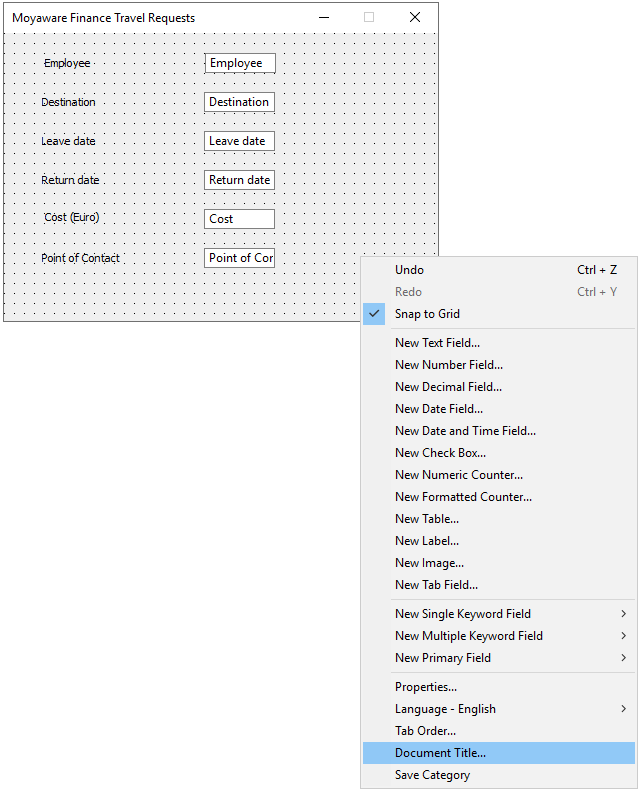643x794 pixels.
Task: Open New Primary Field submenu
Action: click(x=499, y=658)
